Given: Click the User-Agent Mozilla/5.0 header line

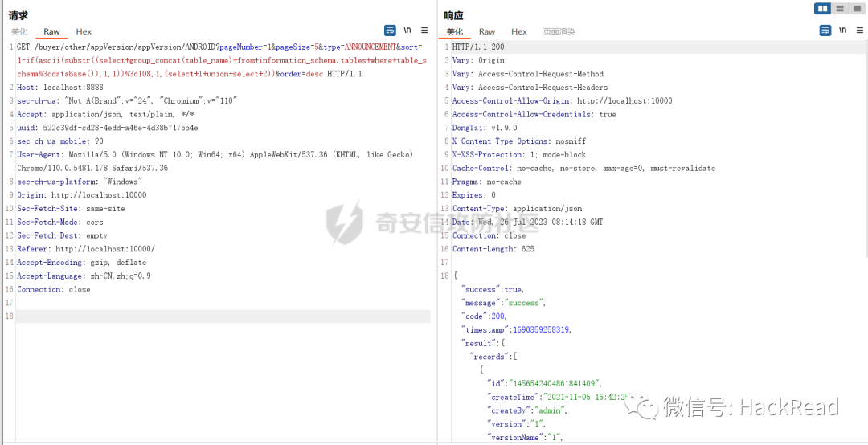Looking at the screenshot, I should click(x=215, y=154).
